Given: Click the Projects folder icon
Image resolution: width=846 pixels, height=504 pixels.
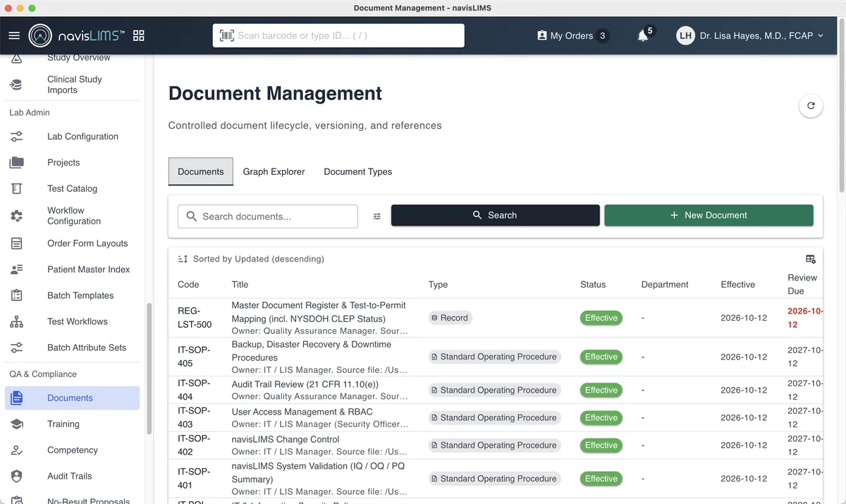Looking at the screenshot, I should (x=16, y=163).
